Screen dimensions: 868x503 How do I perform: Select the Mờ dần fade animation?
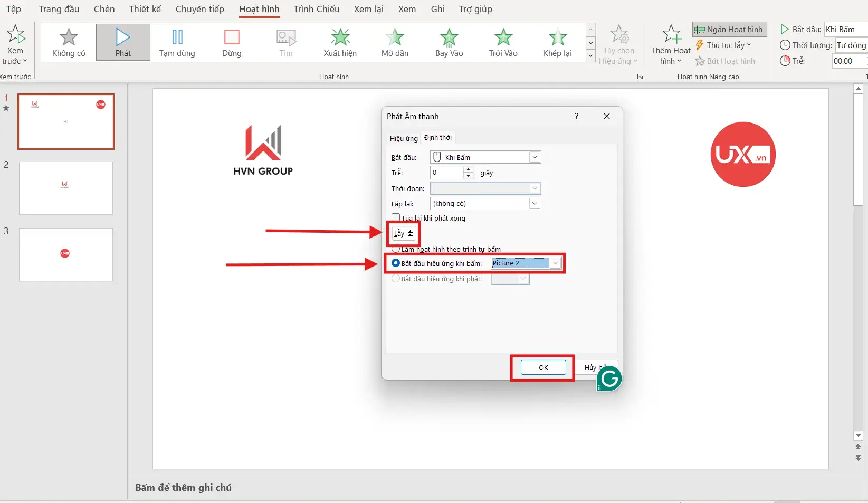[x=394, y=42]
